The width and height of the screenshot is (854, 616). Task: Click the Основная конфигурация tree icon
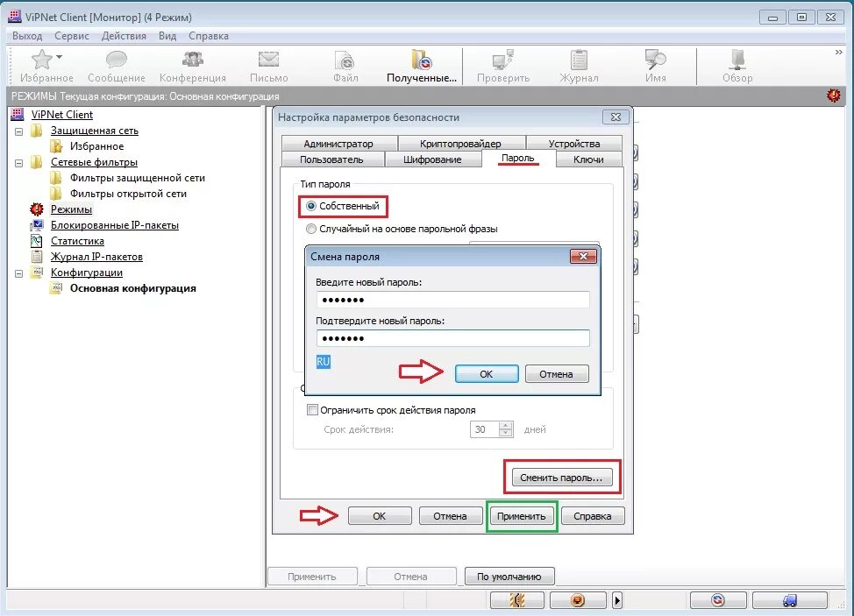[x=55, y=288]
